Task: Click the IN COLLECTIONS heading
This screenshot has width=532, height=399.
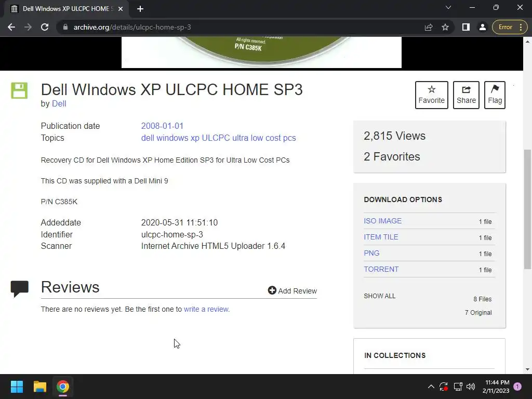Action: (x=395, y=355)
